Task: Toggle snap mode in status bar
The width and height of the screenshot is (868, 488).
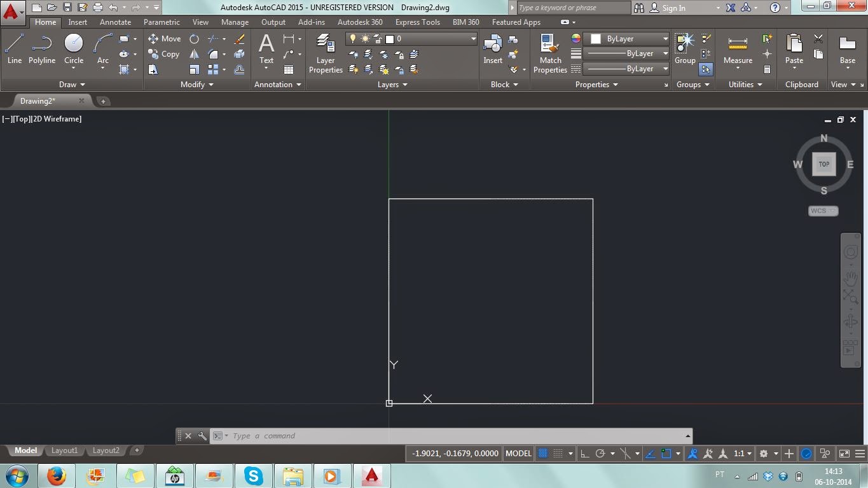Action: click(558, 454)
